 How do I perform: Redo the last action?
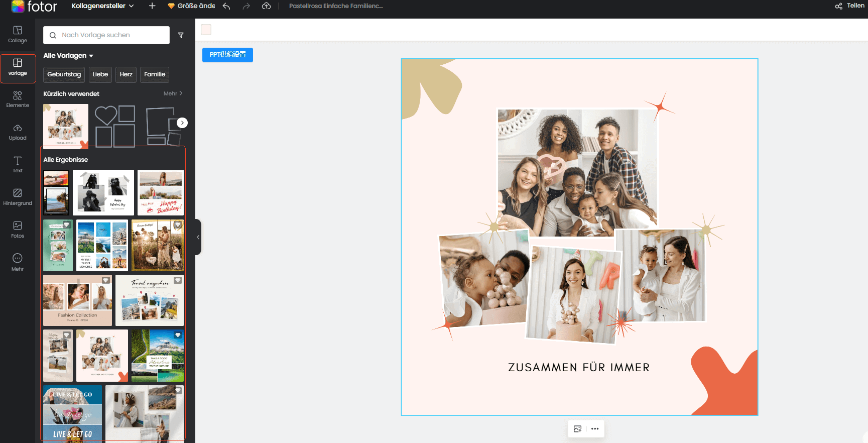pos(246,6)
